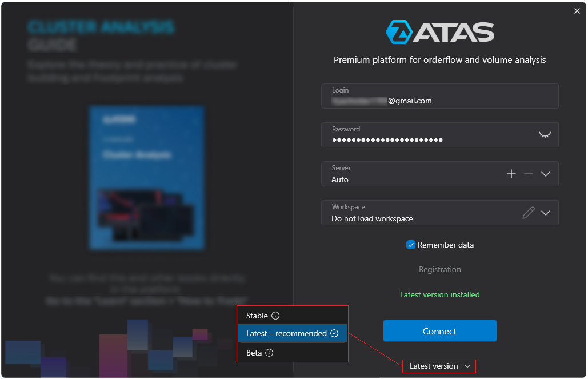Viewport: 588px width, 379px height.
Task: Click the tagline 'Premium platform for orderflow'
Action: pyautogui.click(x=400, y=59)
